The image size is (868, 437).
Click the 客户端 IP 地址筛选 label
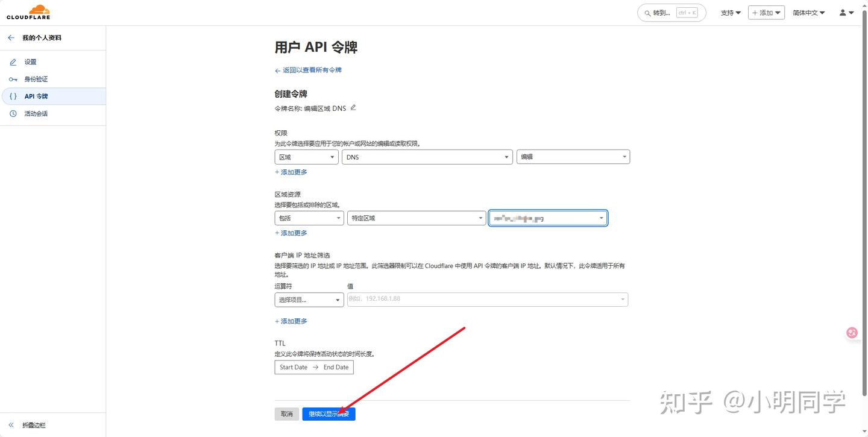coord(303,256)
